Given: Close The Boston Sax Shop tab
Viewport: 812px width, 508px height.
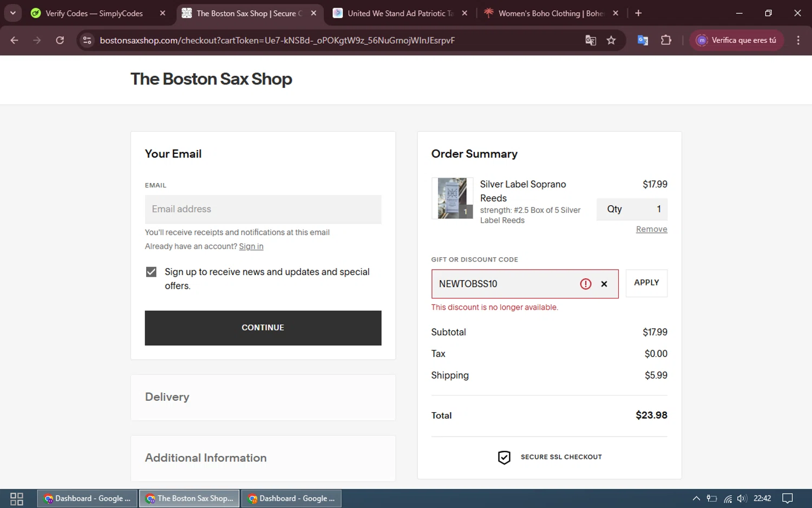Looking at the screenshot, I should pyautogui.click(x=313, y=13).
